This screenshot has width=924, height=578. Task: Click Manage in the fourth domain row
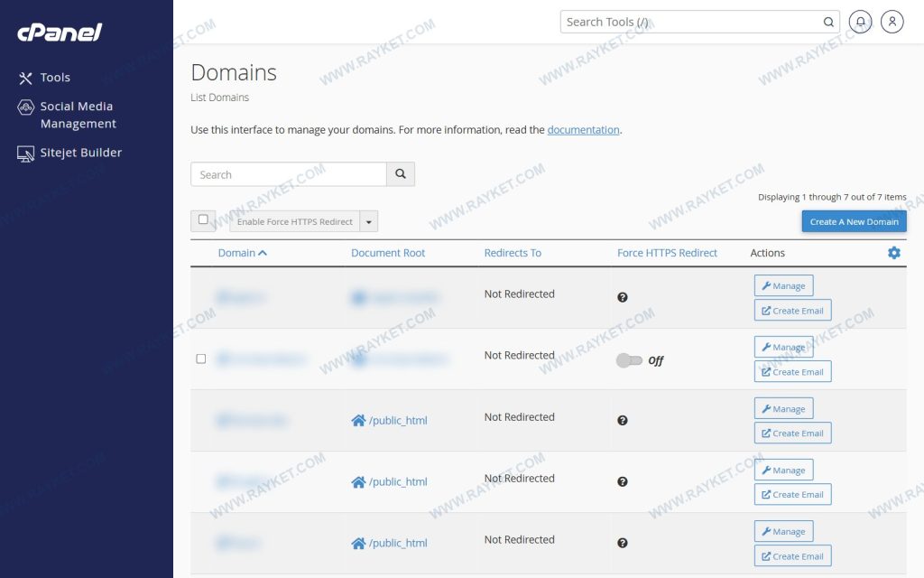[784, 470]
